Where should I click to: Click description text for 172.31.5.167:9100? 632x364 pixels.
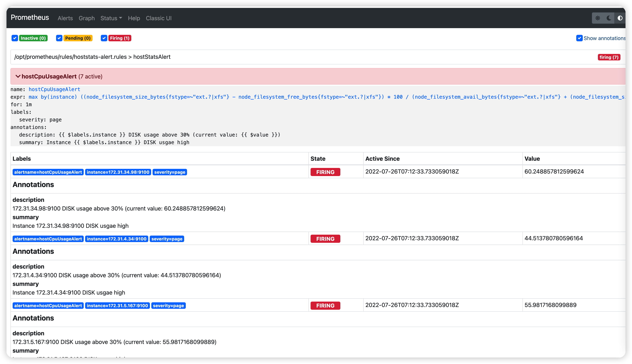pos(115,342)
